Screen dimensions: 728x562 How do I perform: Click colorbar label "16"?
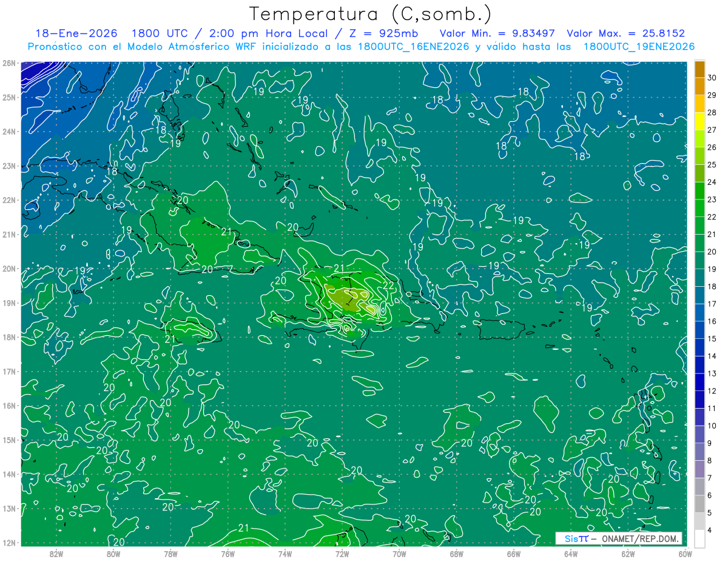tap(712, 321)
